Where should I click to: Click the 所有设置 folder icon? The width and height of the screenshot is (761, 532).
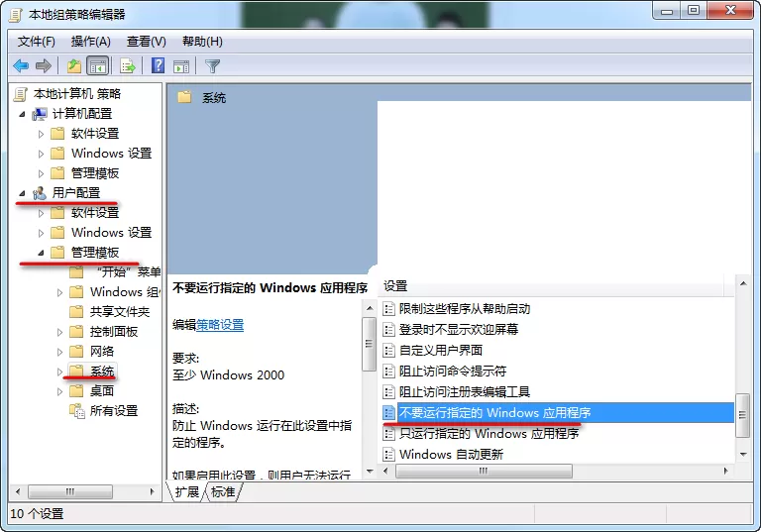pyautogui.click(x=77, y=411)
